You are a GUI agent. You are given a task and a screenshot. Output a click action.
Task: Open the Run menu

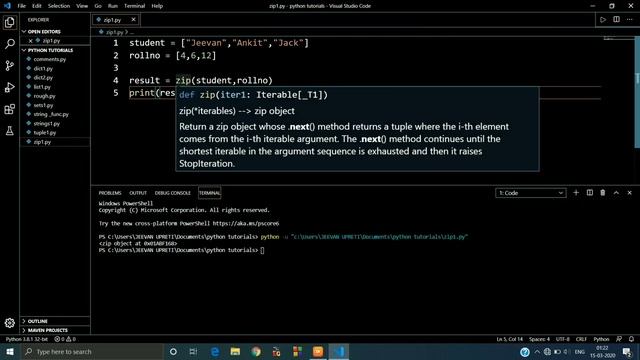(113, 6)
